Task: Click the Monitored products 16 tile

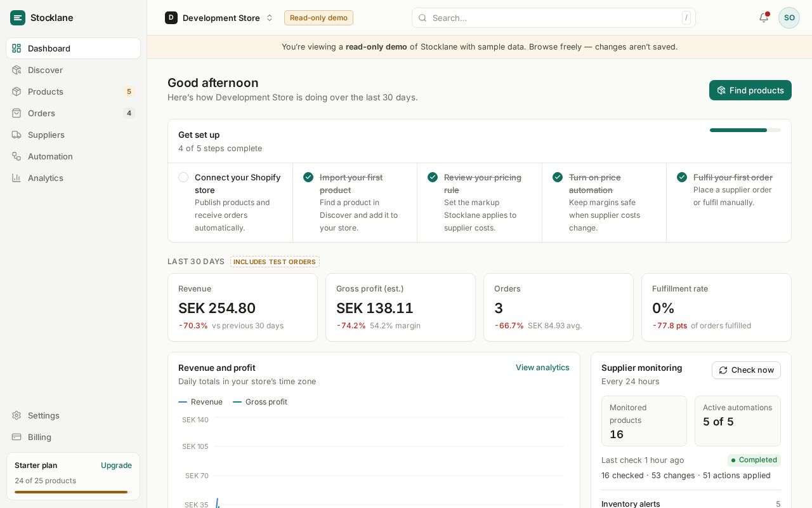Action: [644, 421]
